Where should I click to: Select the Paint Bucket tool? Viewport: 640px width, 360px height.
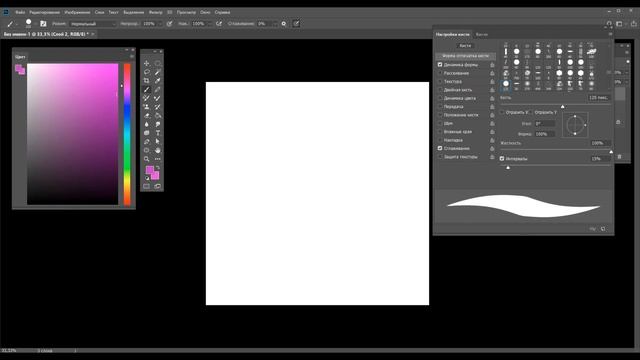pos(158,116)
